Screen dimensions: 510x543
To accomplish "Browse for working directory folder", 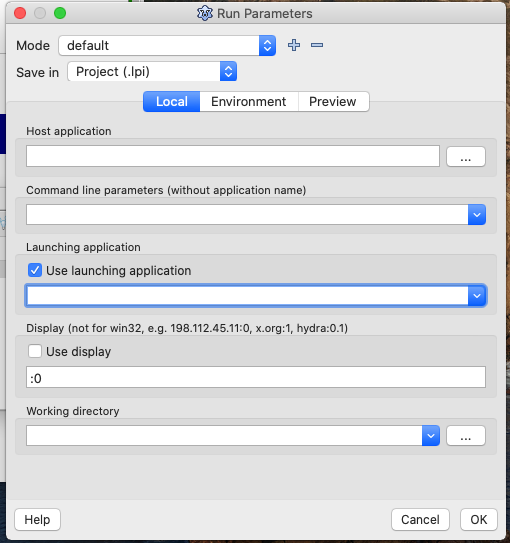I will click(x=466, y=436).
